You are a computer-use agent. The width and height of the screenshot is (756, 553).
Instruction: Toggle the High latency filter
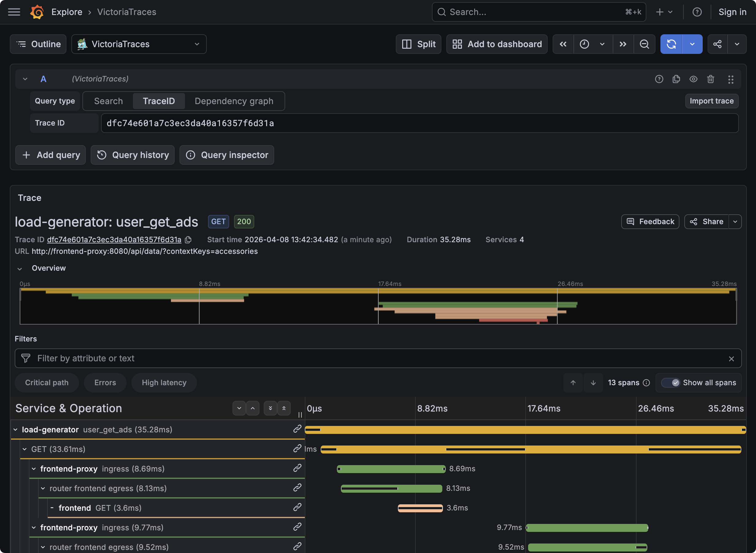164,383
